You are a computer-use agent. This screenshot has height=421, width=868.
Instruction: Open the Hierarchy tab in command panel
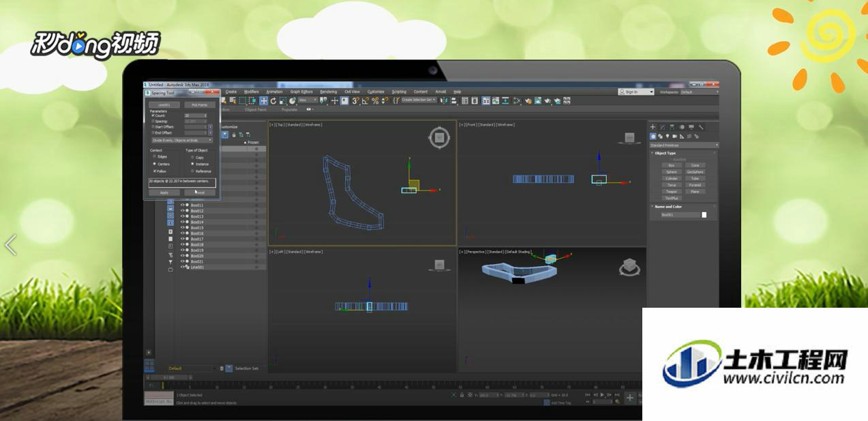click(672, 127)
